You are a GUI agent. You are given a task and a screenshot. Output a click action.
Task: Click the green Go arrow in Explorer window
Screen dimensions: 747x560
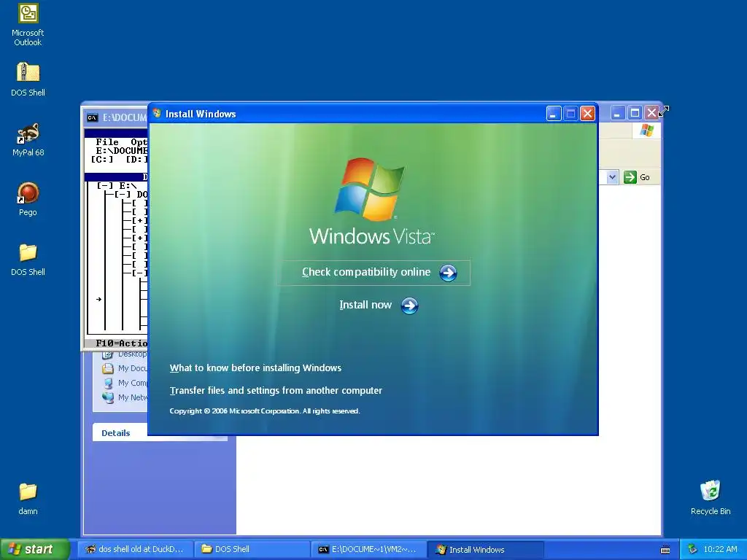coord(630,177)
